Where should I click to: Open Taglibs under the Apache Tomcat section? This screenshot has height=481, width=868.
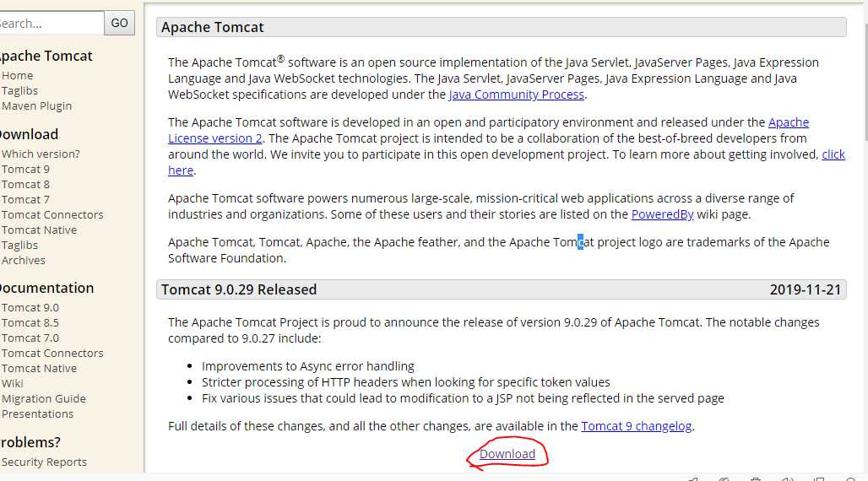pyautogui.click(x=19, y=90)
